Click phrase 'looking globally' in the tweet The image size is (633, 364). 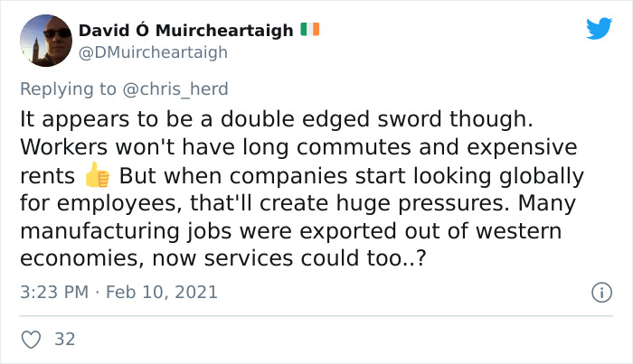pos(498,176)
